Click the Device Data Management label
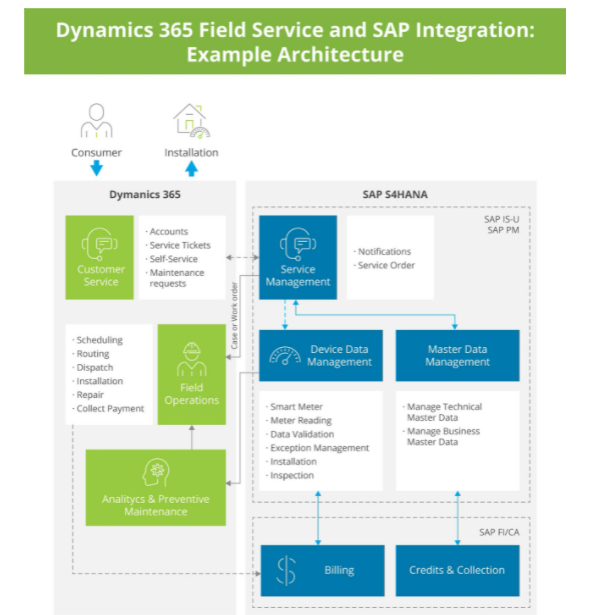The image size is (607, 615). pos(339,355)
